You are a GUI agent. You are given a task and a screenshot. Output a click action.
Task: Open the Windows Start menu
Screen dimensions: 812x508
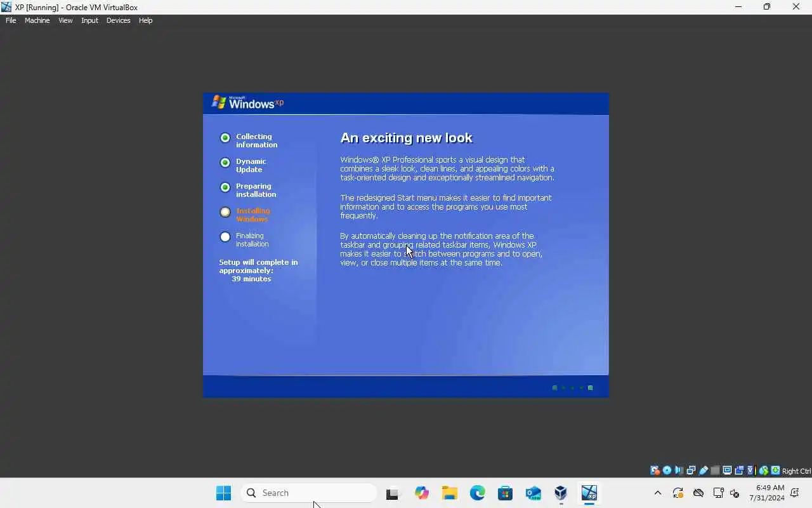coord(223,493)
